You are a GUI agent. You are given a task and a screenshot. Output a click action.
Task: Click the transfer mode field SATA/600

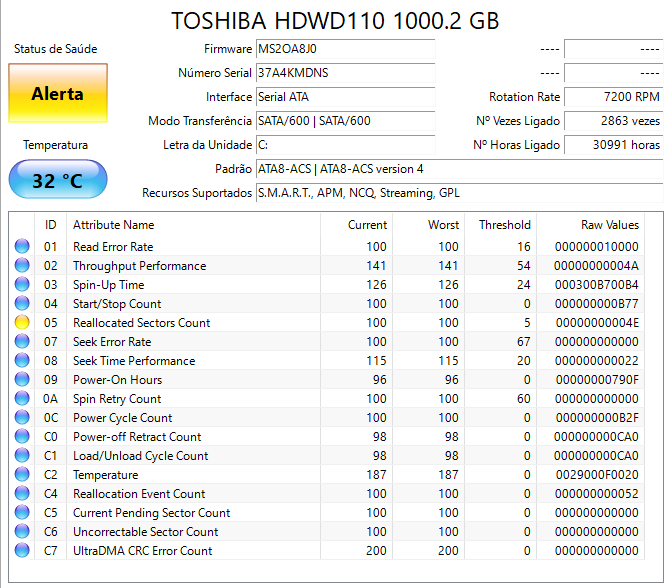pos(345,121)
